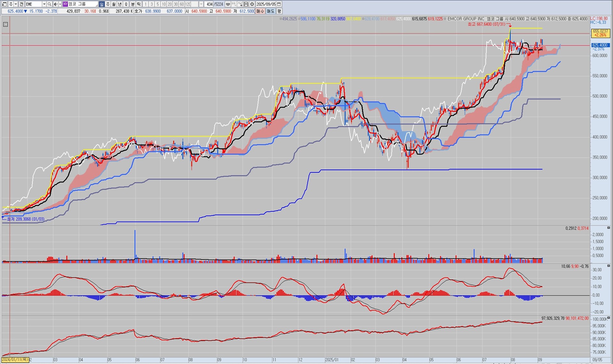Switch to the weekly (주) chart period

(x=108, y=4)
